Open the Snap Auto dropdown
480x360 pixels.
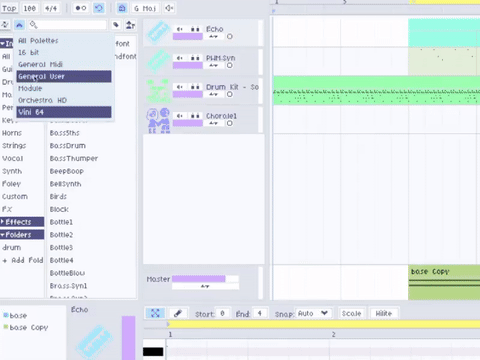(313, 313)
